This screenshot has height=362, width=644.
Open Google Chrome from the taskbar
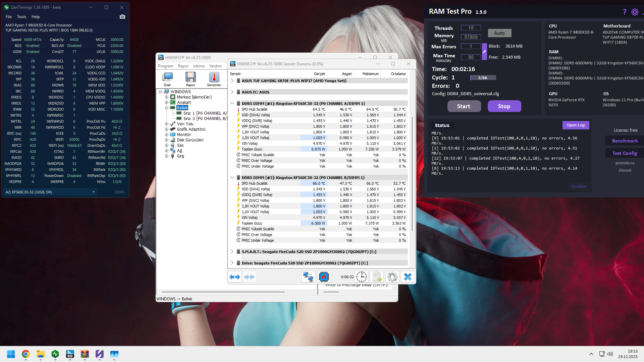(x=26, y=354)
